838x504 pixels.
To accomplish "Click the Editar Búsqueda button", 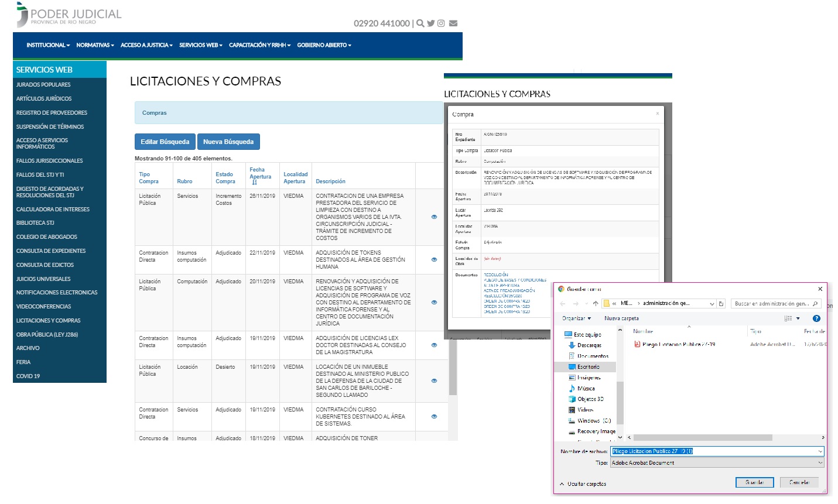I will [x=165, y=142].
